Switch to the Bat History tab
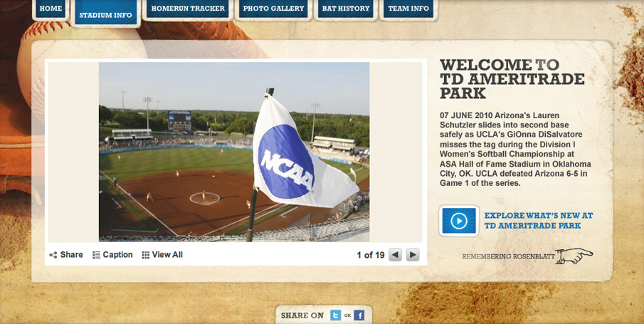Viewport: 644px width, 324px height. (x=346, y=9)
